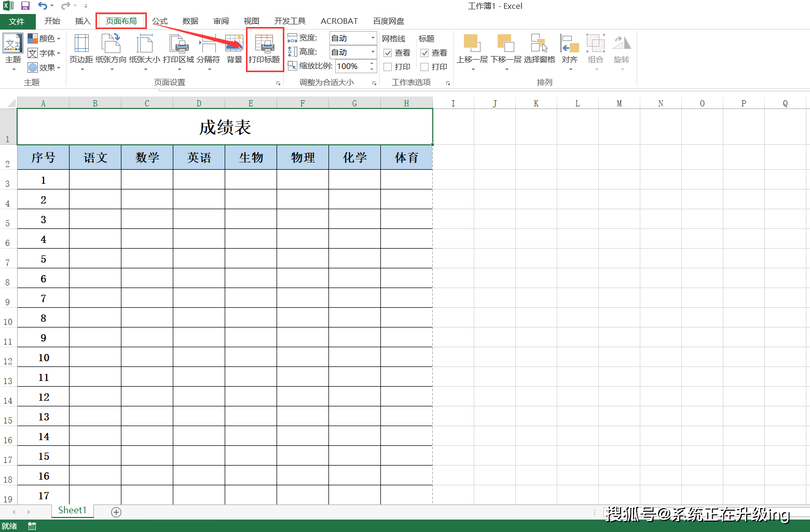Viewport: 810px width, 532px height.
Task: Open 选择窗格 selection pane
Action: 540,50
